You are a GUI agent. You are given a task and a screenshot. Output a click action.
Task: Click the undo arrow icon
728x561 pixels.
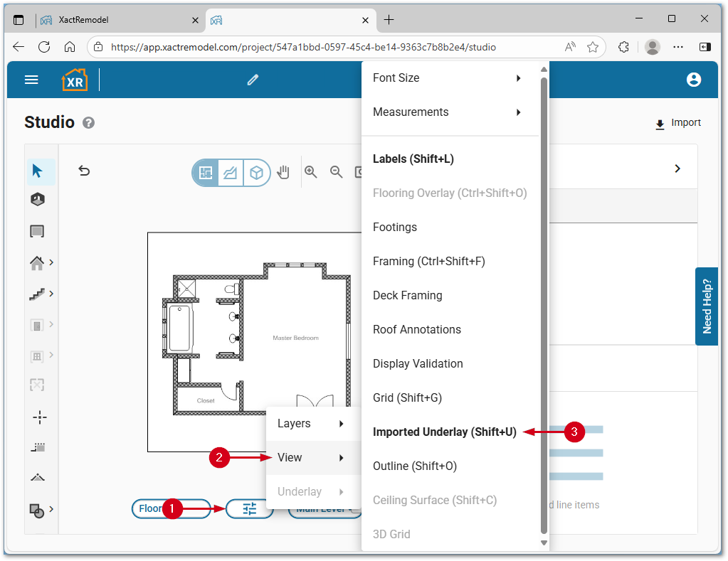[x=84, y=171]
